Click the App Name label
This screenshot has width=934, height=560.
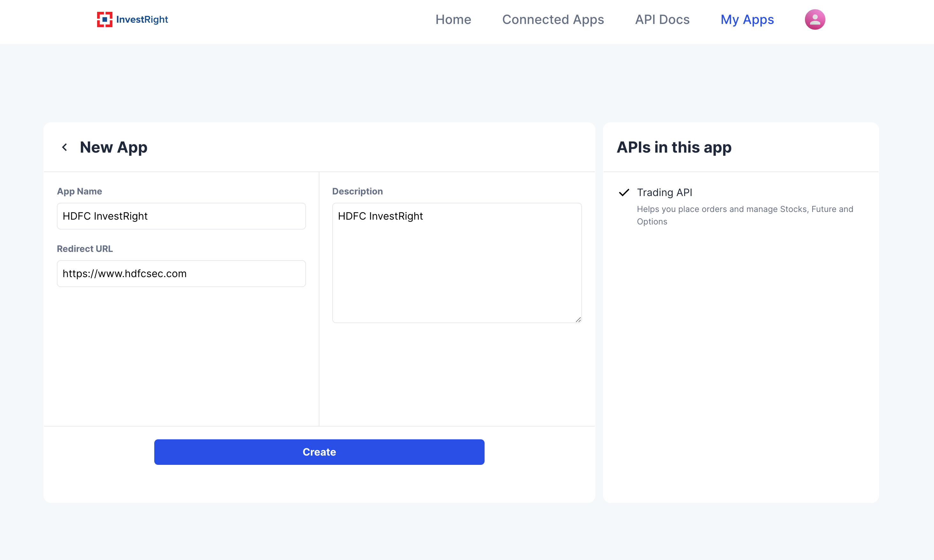click(x=79, y=191)
